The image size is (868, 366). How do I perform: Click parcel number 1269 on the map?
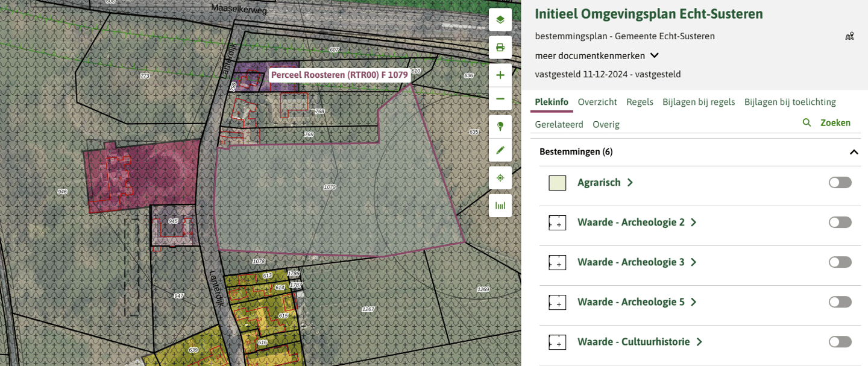[x=483, y=289]
